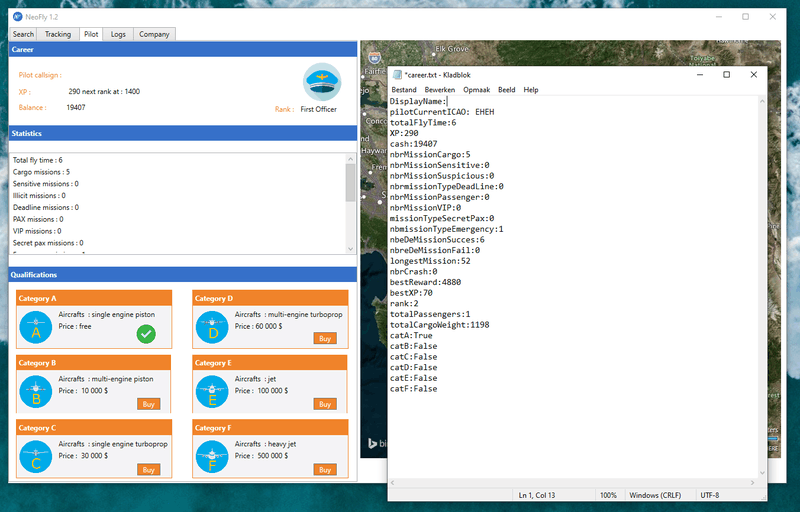Click the Balance value 19407
800x512 pixels.
click(x=76, y=108)
